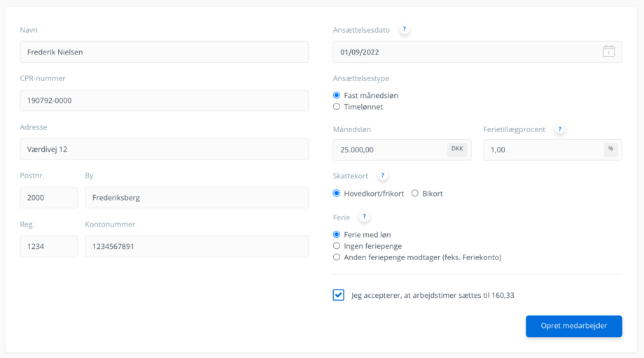Click the question mark next to Skattekort
644x358 pixels.
382,176
